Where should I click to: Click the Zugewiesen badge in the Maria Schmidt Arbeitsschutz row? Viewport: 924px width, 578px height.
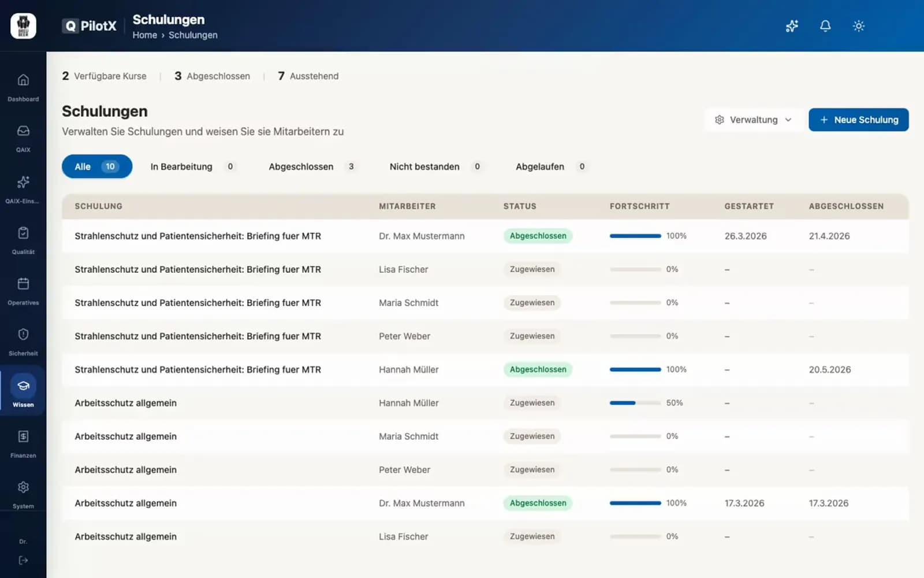tap(532, 436)
